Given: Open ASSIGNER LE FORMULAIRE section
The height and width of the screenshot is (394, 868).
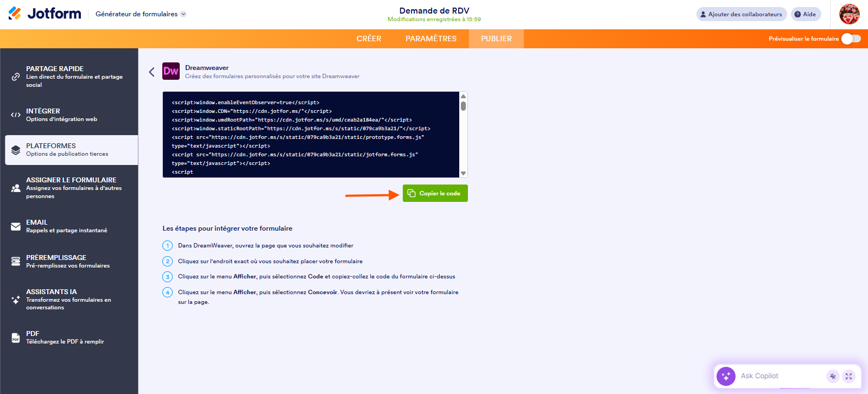Looking at the screenshot, I should click(x=72, y=188).
